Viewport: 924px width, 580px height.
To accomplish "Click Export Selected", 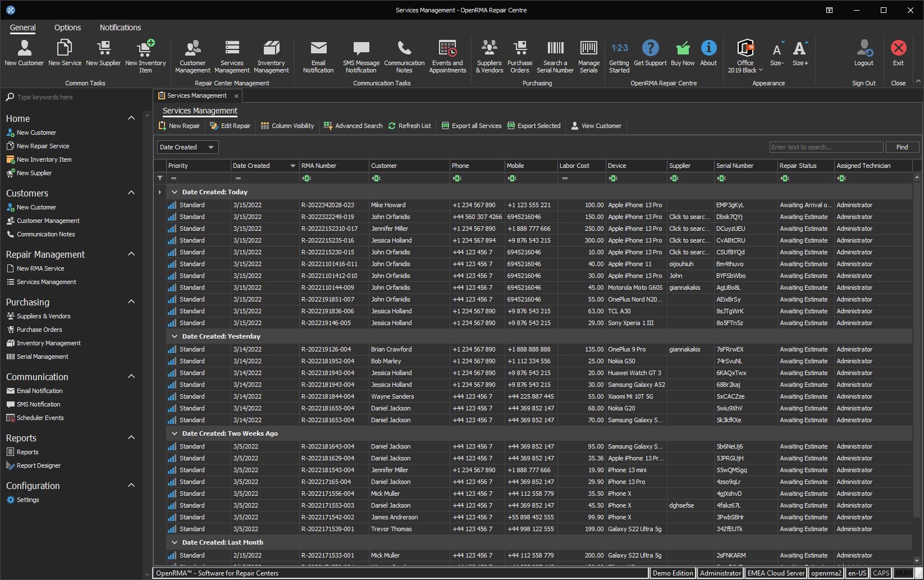I will pyautogui.click(x=534, y=126).
